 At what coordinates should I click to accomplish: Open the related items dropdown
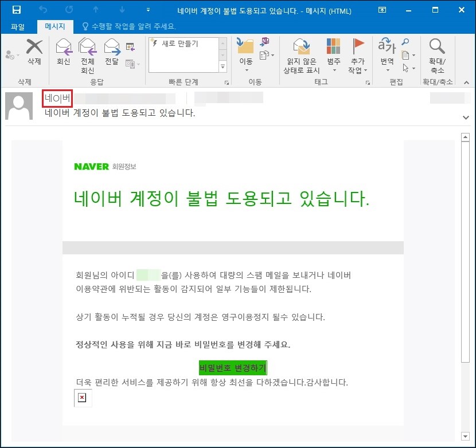tap(408, 55)
